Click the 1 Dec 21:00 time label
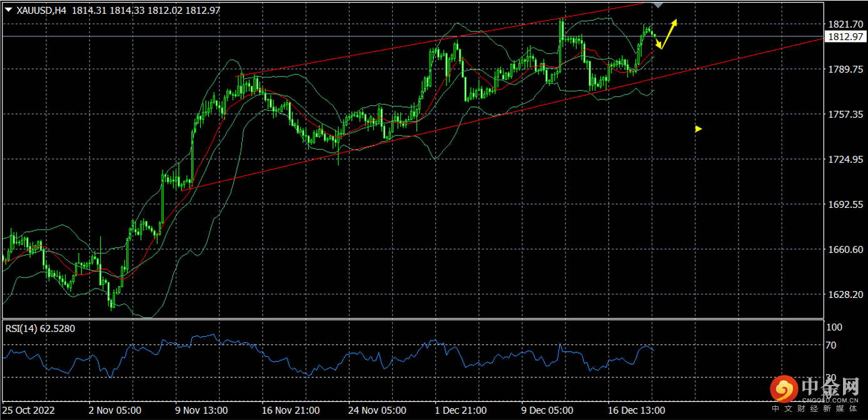Viewport: 868px width, 420px height. pyautogui.click(x=461, y=411)
